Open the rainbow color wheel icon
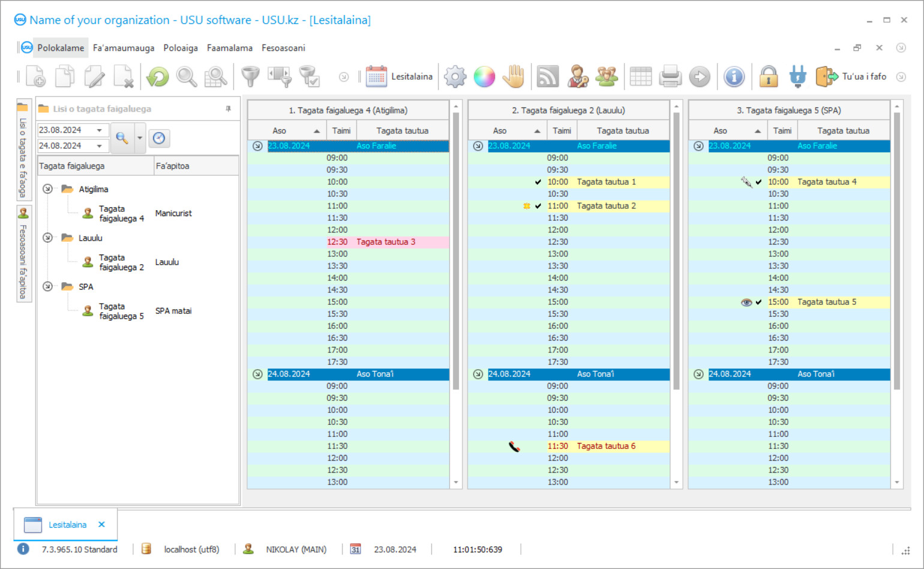 tap(484, 77)
